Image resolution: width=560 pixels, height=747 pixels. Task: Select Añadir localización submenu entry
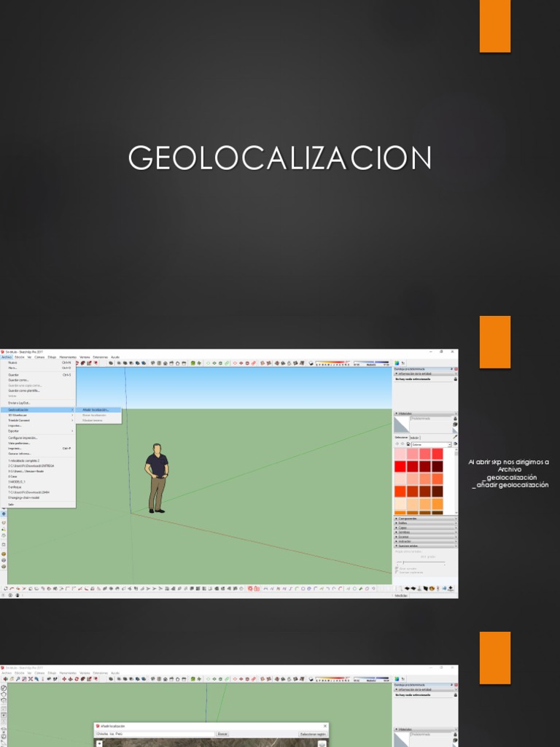pyautogui.click(x=98, y=410)
